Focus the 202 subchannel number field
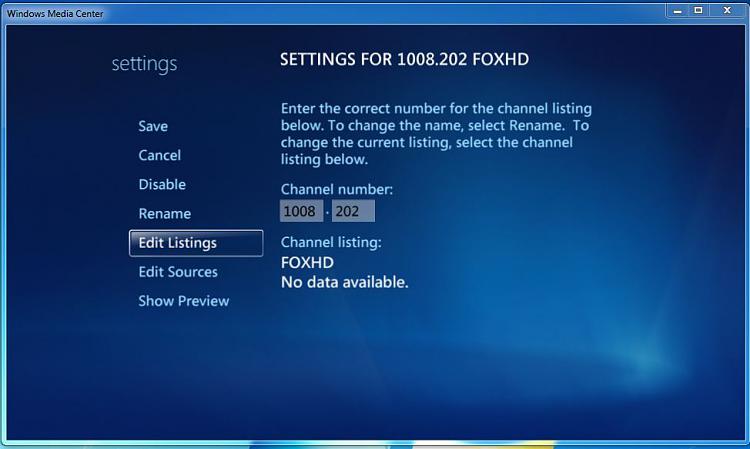The height and width of the screenshot is (449, 750). (353, 211)
